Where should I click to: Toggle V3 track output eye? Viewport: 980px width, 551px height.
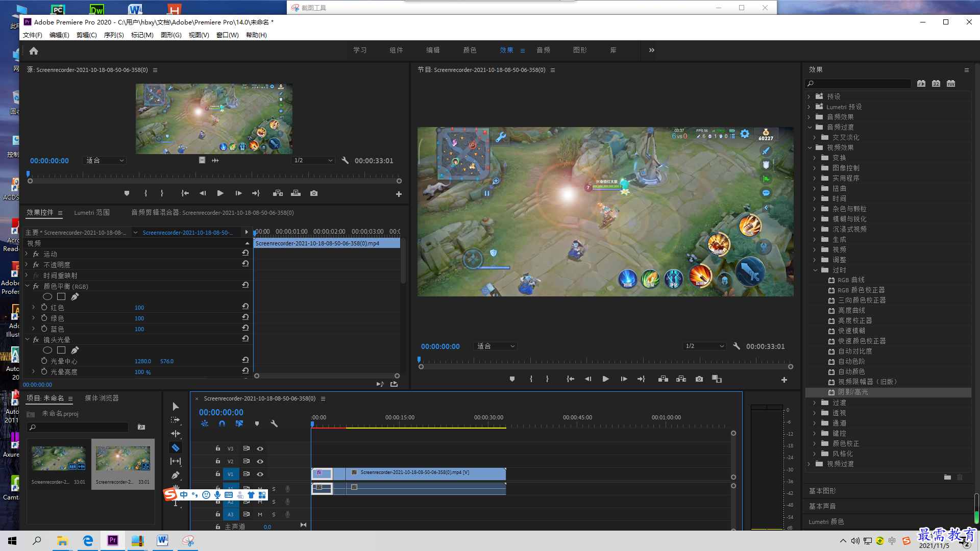260,448
